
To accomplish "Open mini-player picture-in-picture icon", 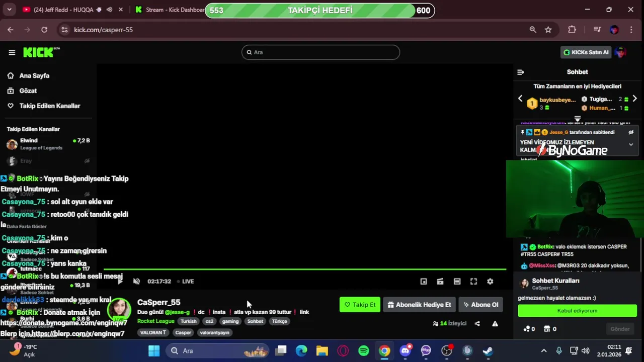I will click(424, 282).
